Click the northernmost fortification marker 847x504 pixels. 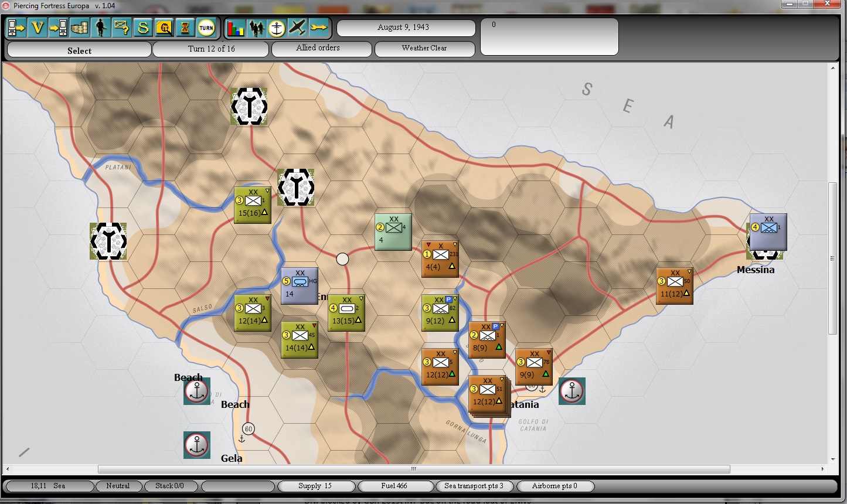[x=249, y=106]
